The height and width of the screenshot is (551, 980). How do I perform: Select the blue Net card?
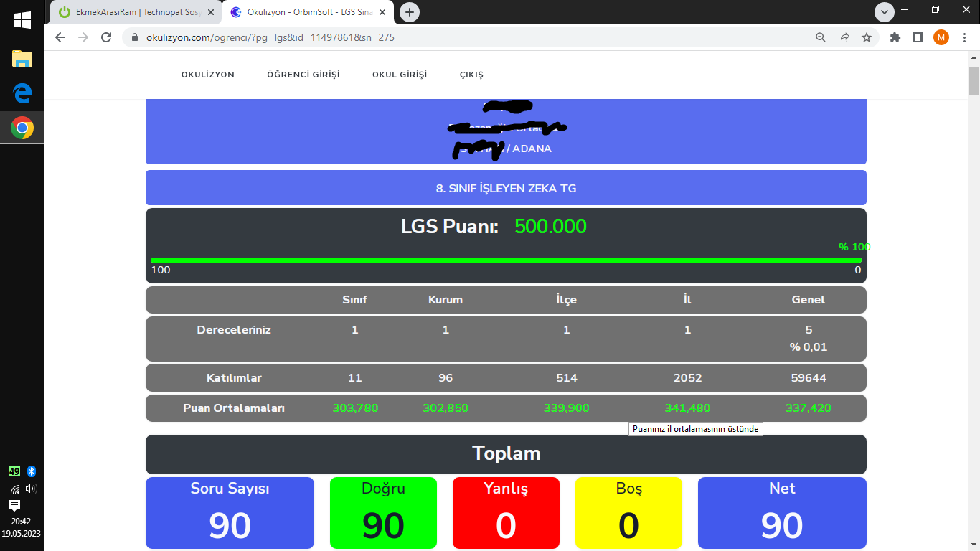782,513
